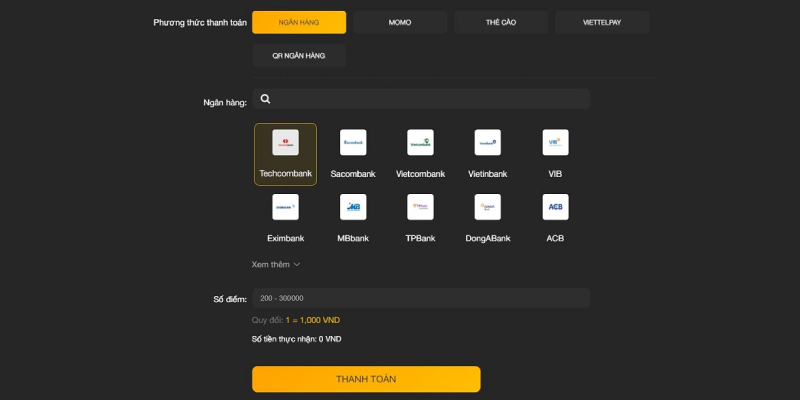
Task: Click the TPBank name label
Action: [x=420, y=238]
